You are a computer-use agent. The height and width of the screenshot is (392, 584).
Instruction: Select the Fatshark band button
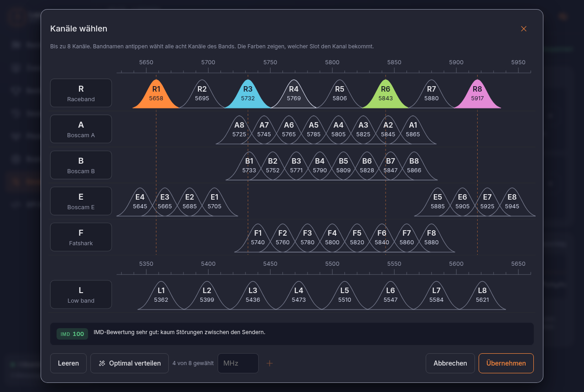pyautogui.click(x=81, y=237)
